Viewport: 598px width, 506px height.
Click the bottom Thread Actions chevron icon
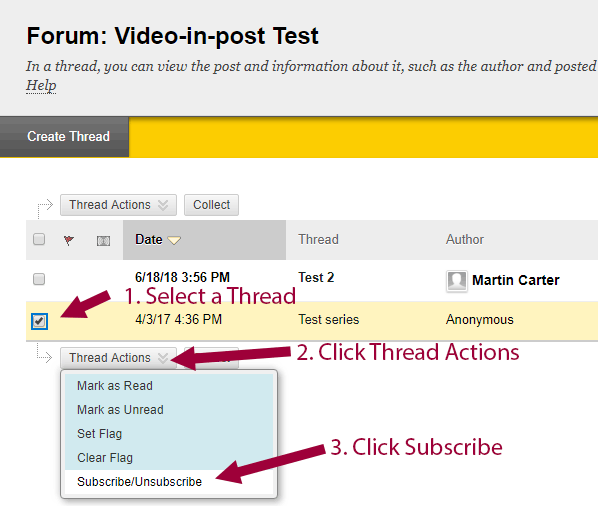pos(163,358)
